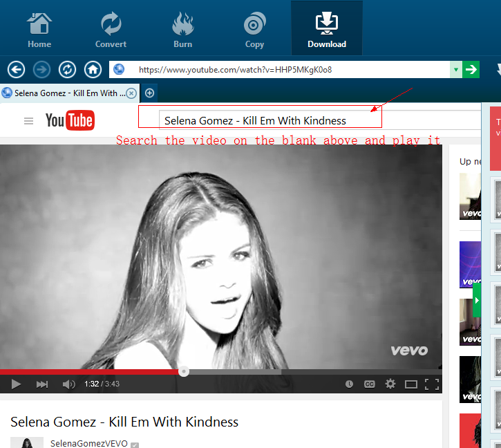The height and width of the screenshot is (448, 501).
Task: Open the Burn section
Action: point(182,30)
